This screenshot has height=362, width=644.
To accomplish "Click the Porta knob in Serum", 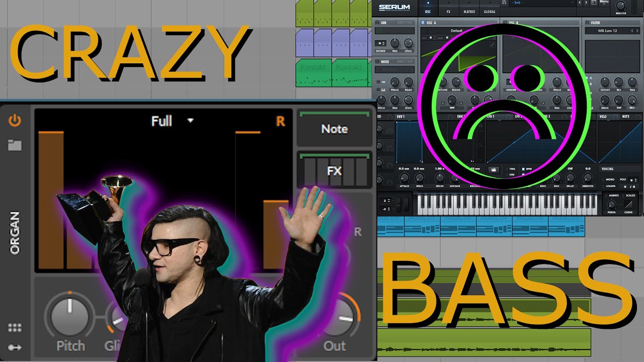I will coord(611,204).
